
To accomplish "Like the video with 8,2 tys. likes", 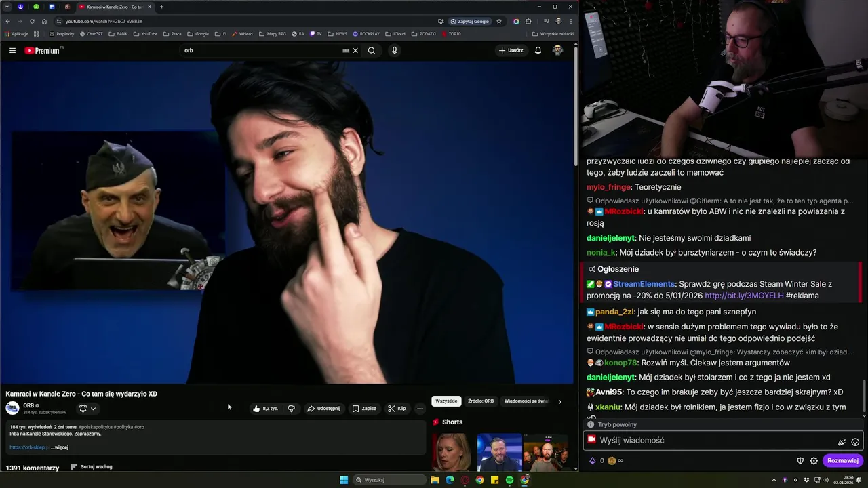I will point(265,409).
